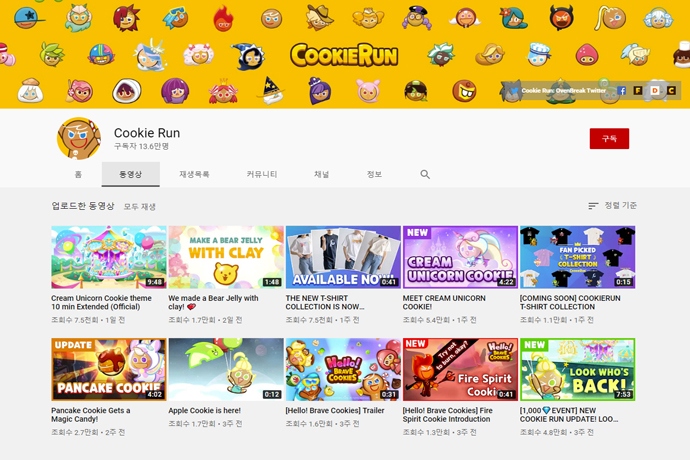The width and height of the screenshot is (690, 460).
Task: Go to the 커뮤니티 community tab
Action: click(x=262, y=174)
